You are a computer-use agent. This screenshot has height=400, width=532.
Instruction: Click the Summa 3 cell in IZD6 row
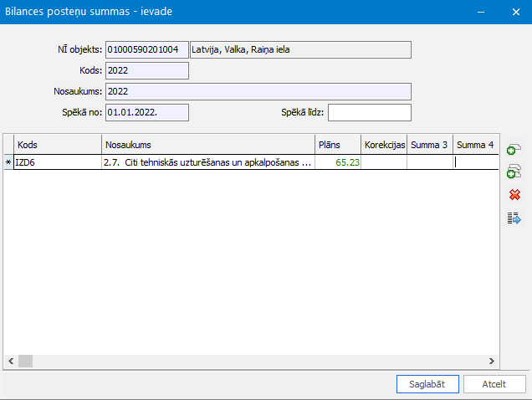[430, 162]
